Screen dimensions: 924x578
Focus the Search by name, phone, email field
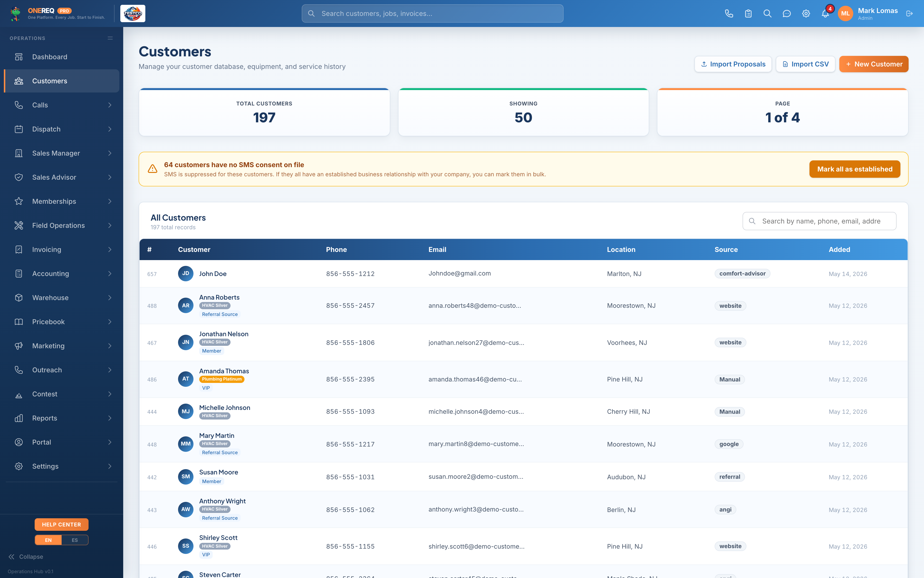coord(819,221)
